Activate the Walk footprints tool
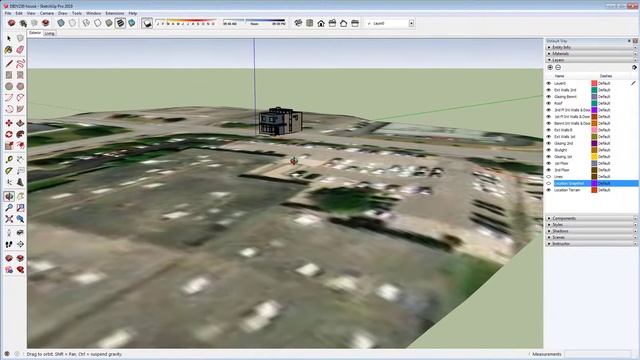 pos(9,244)
